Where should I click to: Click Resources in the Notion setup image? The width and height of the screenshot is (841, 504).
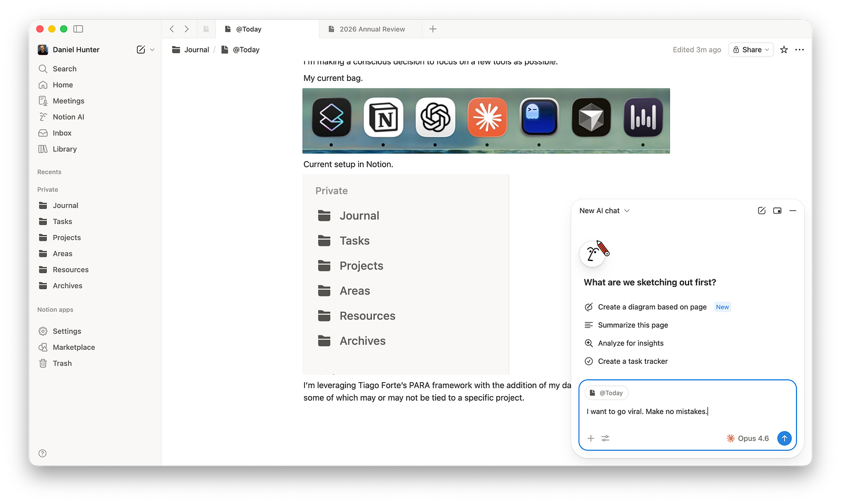pos(357,316)
